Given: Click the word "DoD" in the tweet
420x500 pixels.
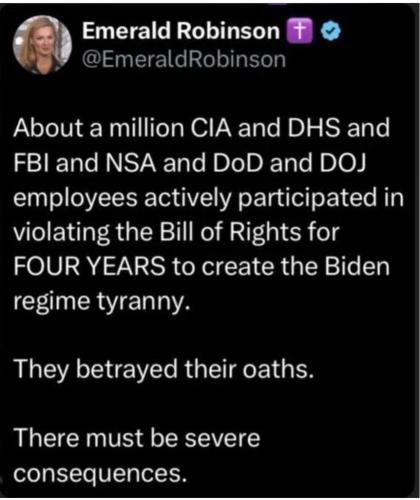Looking at the screenshot, I should click(x=237, y=163).
